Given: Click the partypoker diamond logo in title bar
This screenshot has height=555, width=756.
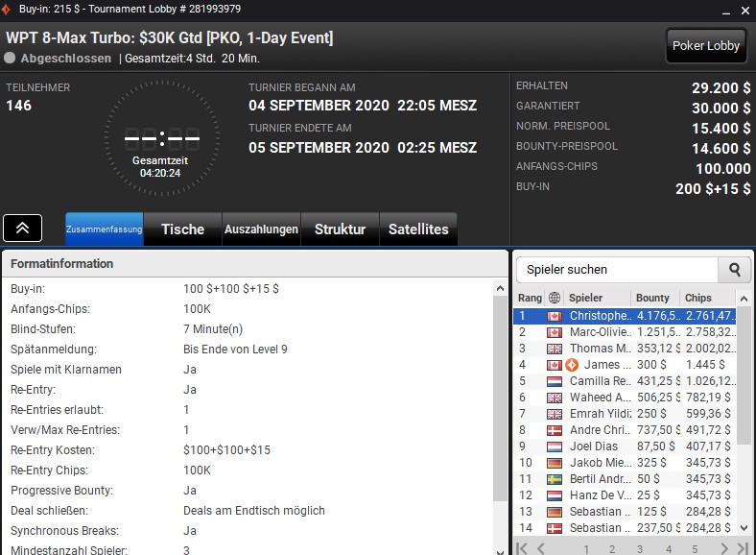Looking at the screenshot, I should click(x=6, y=10).
